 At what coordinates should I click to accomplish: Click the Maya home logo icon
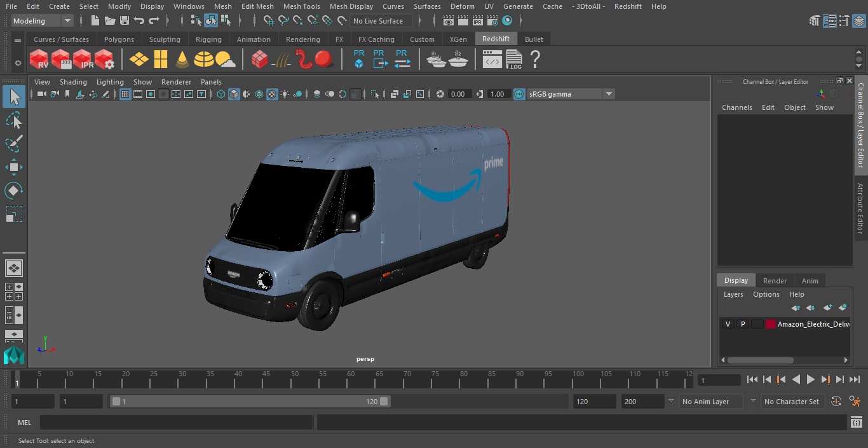tap(13, 355)
